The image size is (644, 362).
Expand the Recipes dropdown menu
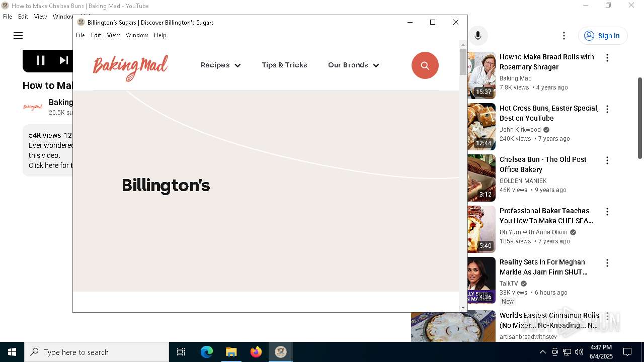point(220,65)
